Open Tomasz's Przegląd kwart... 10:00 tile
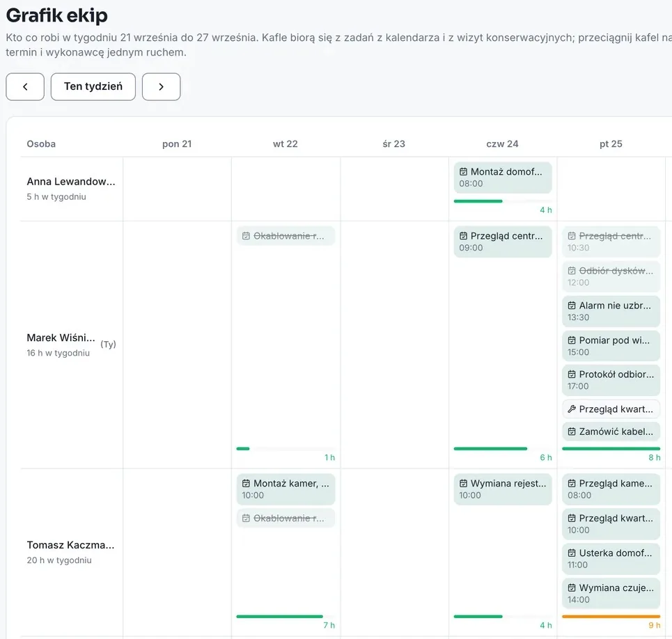 click(611, 523)
